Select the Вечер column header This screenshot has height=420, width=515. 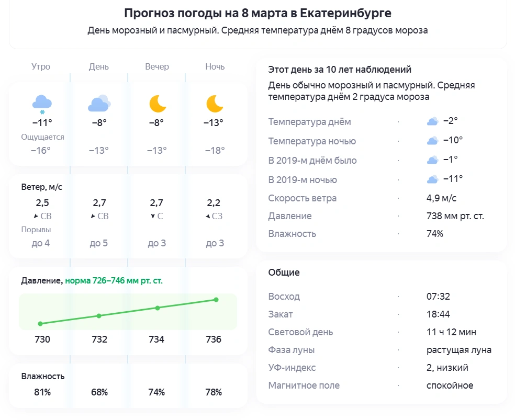click(157, 66)
